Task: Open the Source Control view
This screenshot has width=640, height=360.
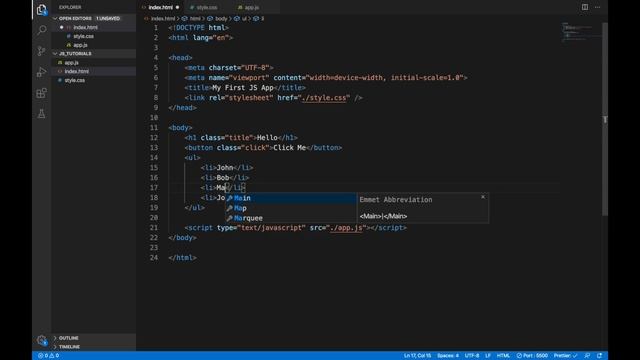Action: tap(41, 51)
